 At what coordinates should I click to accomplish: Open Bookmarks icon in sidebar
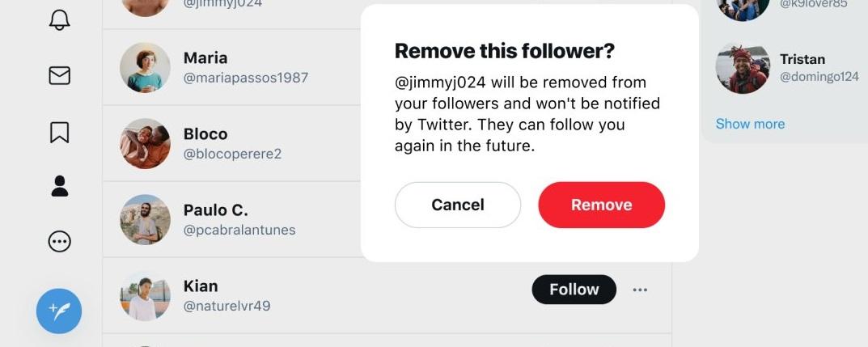[60, 132]
